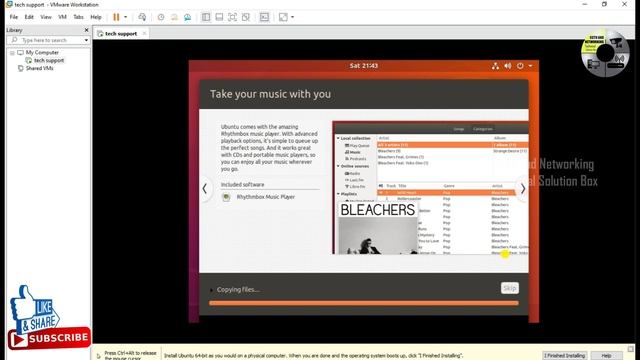Click the Skip button
This screenshot has width=640, height=360.
tap(510, 288)
